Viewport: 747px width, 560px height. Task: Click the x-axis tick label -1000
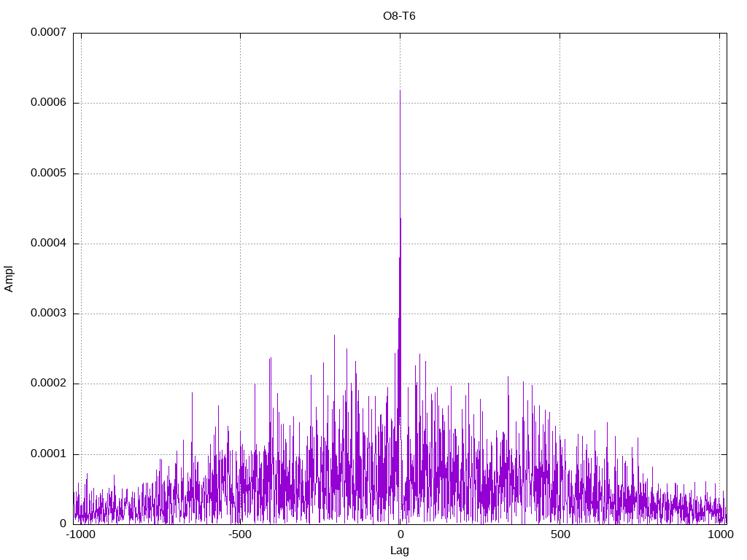tap(80, 534)
